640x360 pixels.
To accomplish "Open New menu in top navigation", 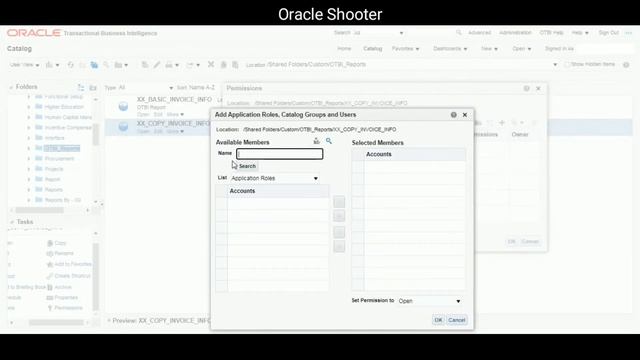I will coord(489,49).
